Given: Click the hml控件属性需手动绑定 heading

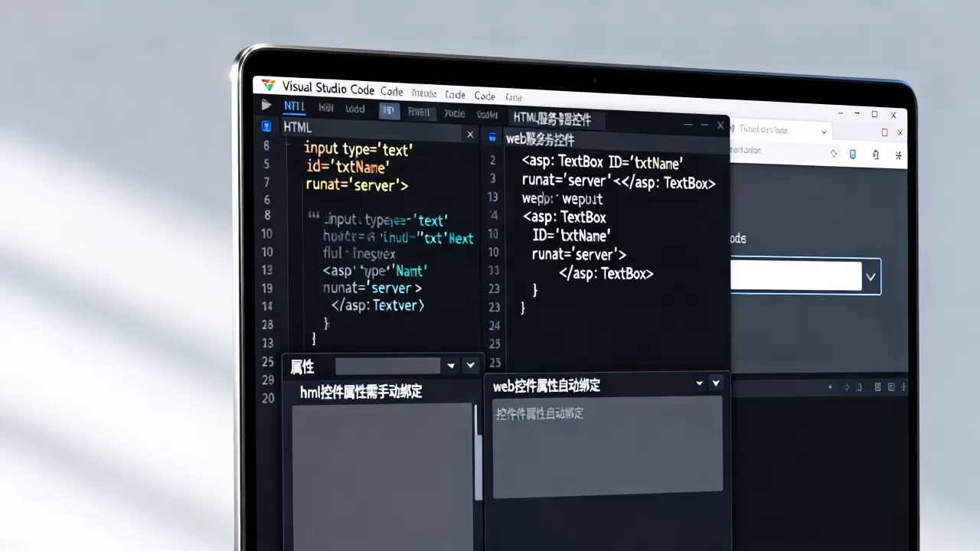Looking at the screenshot, I should click(361, 392).
